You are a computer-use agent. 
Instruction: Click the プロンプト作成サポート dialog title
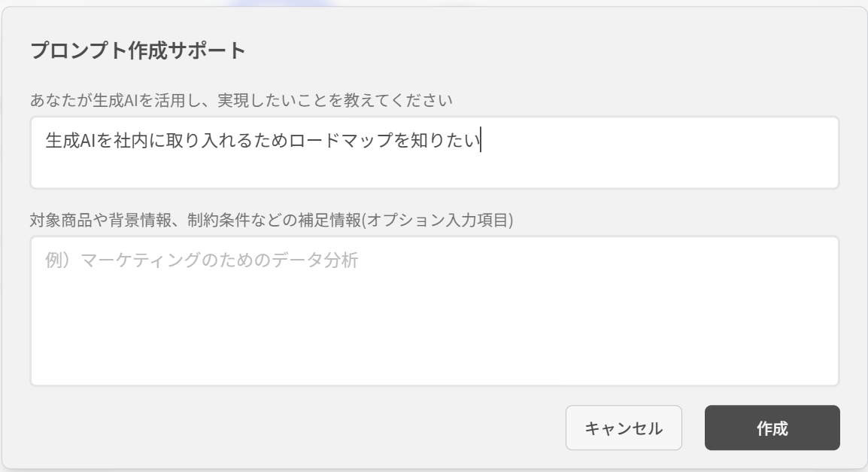(x=138, y=50)
